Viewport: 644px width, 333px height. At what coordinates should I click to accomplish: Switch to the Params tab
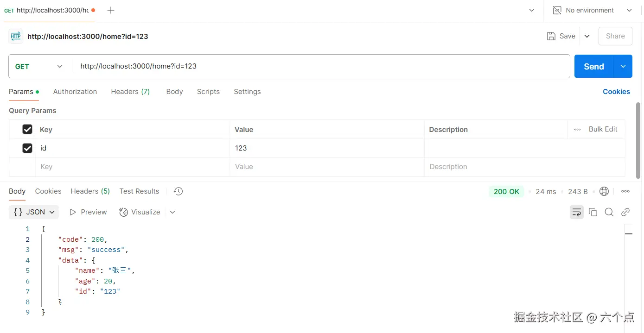24,92
